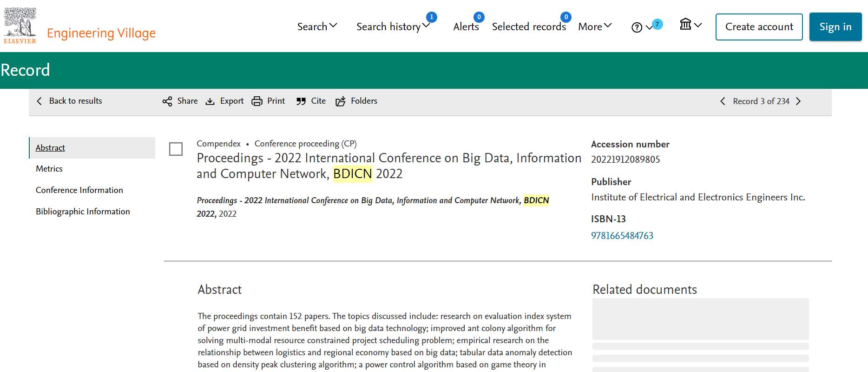This screenshot has height=372, width=868.
Task: Go Back to results
Action: [x=69, y=101]
